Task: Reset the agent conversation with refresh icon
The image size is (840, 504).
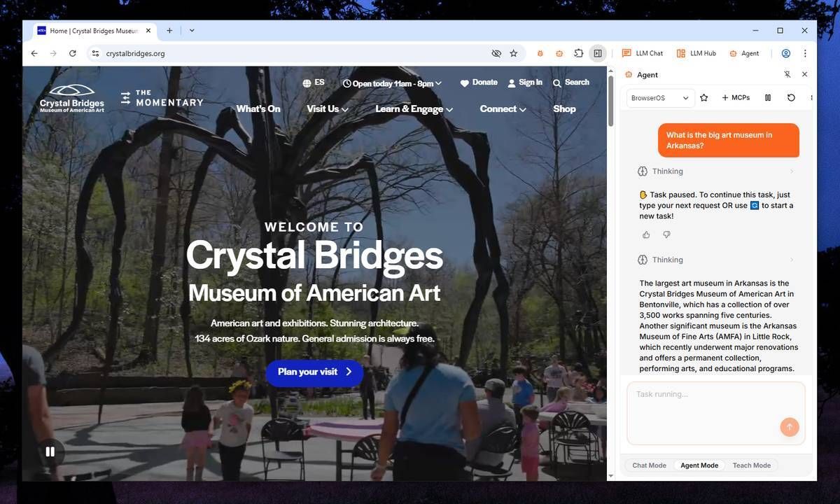Action: 791,98
